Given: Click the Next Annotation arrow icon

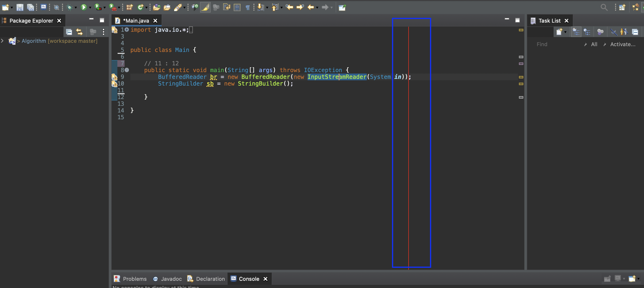Looking at the screenshot, I should pos(260,7).
